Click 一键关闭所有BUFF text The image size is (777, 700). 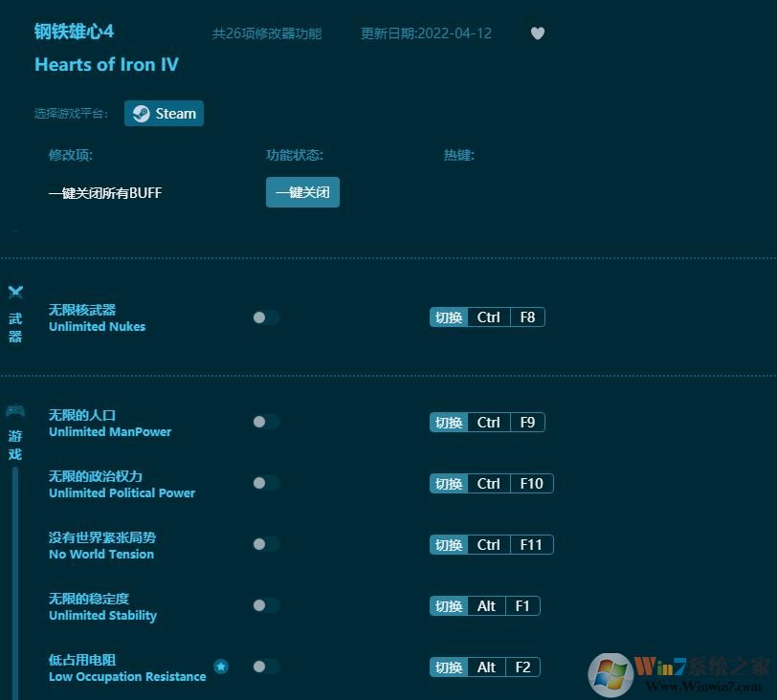coord(105,192)
